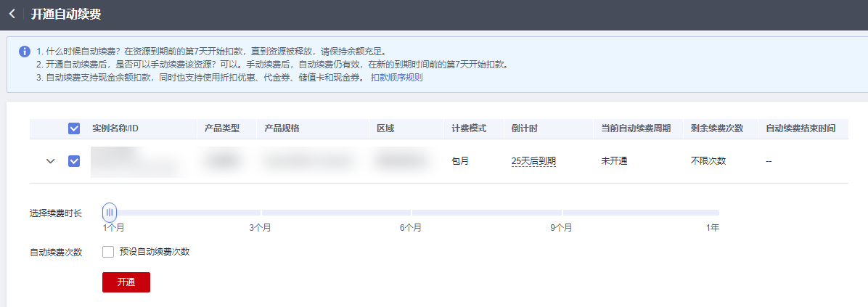Image resolution: width=868 pixels, height=307 pixels.
Task: Set renewal duration to 6个月
Action: (x=411, y=227)
